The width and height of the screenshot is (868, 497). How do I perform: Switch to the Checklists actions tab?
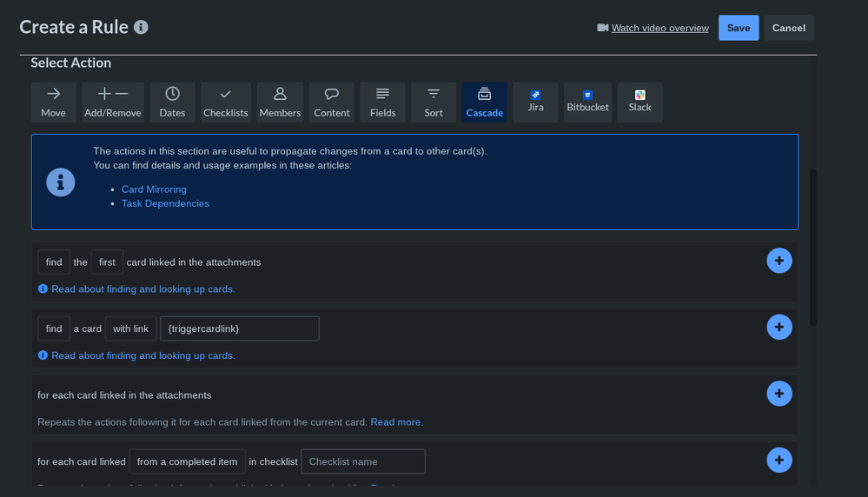225,103
